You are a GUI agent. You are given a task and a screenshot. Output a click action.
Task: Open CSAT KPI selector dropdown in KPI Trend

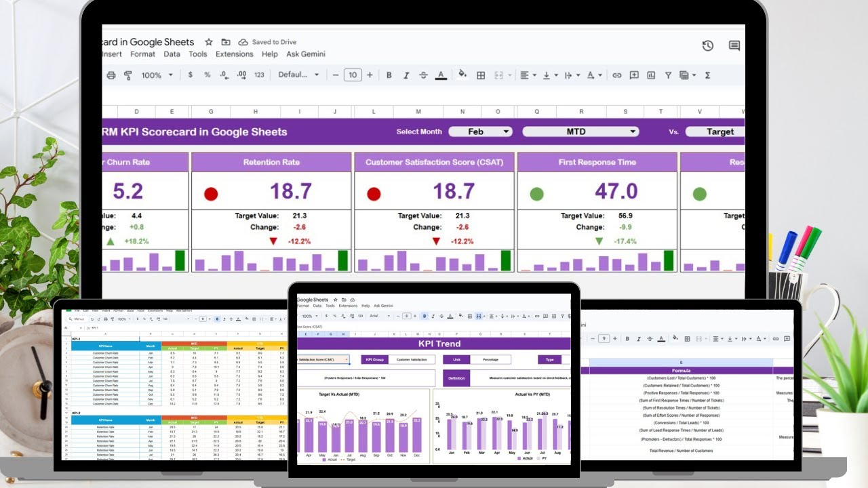323,359
